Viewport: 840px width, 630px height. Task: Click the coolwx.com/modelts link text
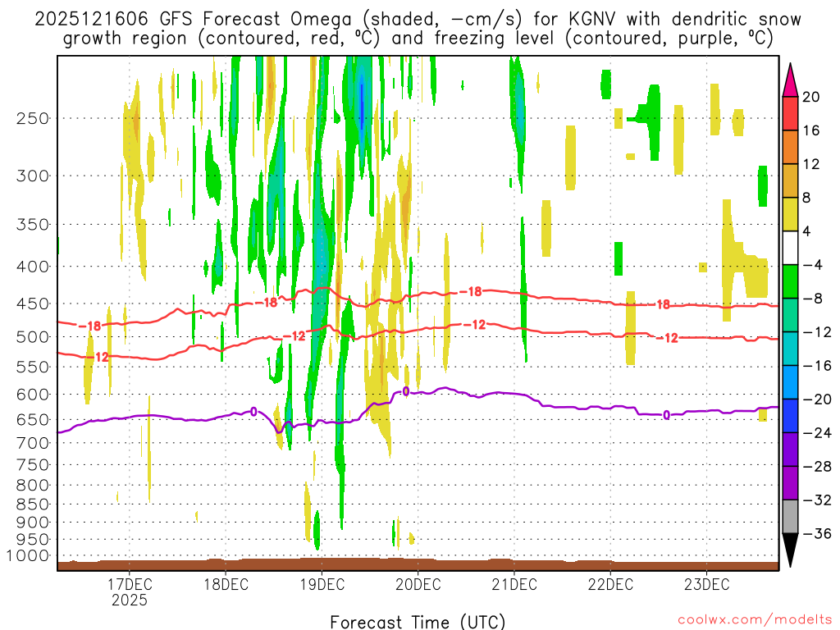pyautogui.click(x=755, y=619)
